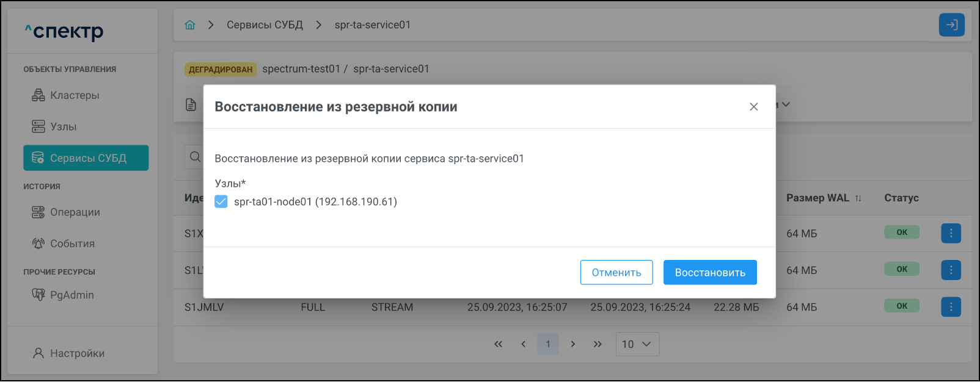Click the ДЕГРАДИРОВАН status badge
The width and height of the screenshot is (980, 382).
pos(221,70)
